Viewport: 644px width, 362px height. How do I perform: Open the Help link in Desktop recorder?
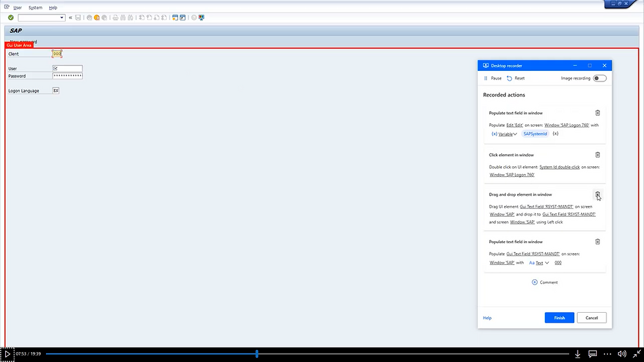(487, 318)
